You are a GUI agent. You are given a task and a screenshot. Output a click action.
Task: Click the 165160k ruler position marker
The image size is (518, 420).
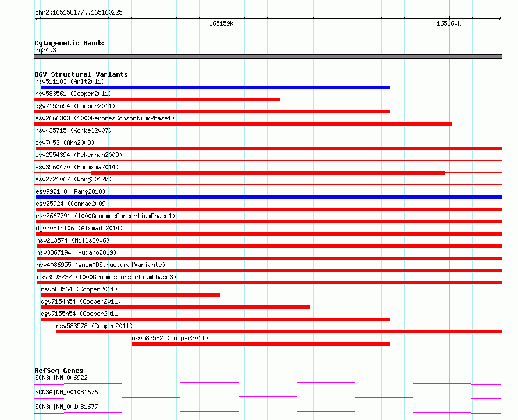point(449,23)
